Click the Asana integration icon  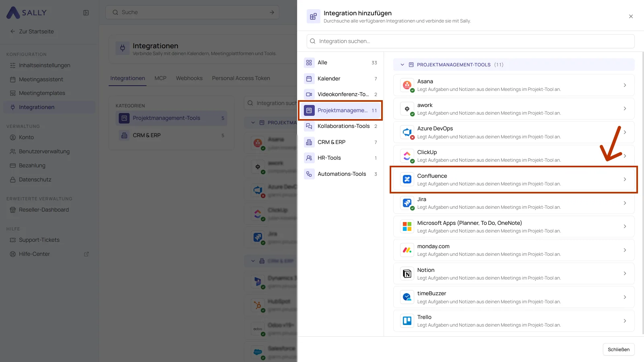(x=407, y=85)
